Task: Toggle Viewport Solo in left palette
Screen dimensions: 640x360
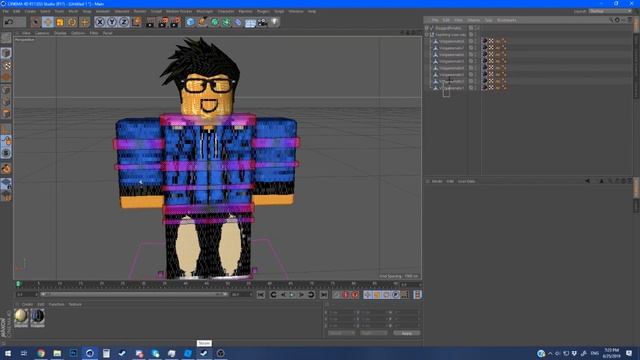Action: click(6, 153)
